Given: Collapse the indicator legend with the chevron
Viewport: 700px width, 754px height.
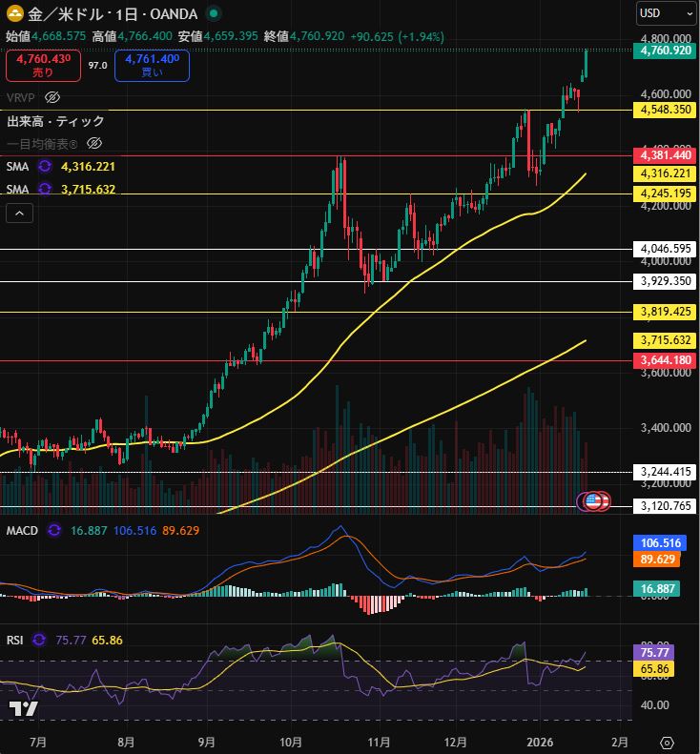Looking at the screenshot, I should click(x=20, y=214).
